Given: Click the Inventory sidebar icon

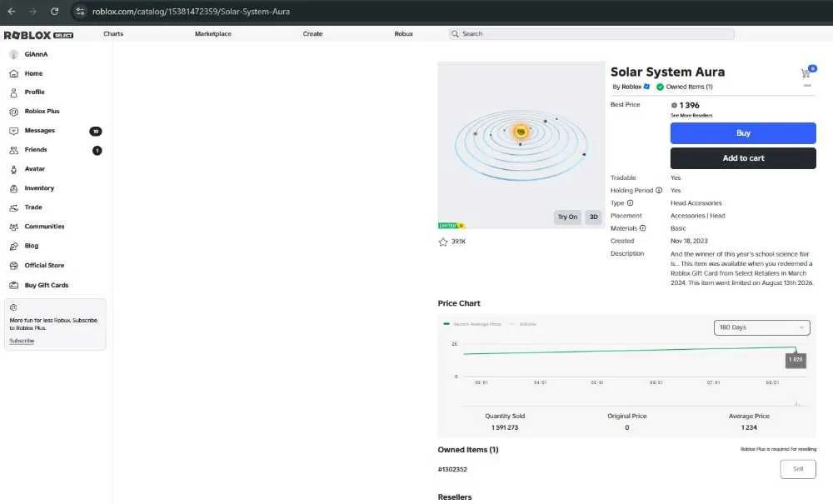Looking at the screenshot, I should tap(14, 188).
